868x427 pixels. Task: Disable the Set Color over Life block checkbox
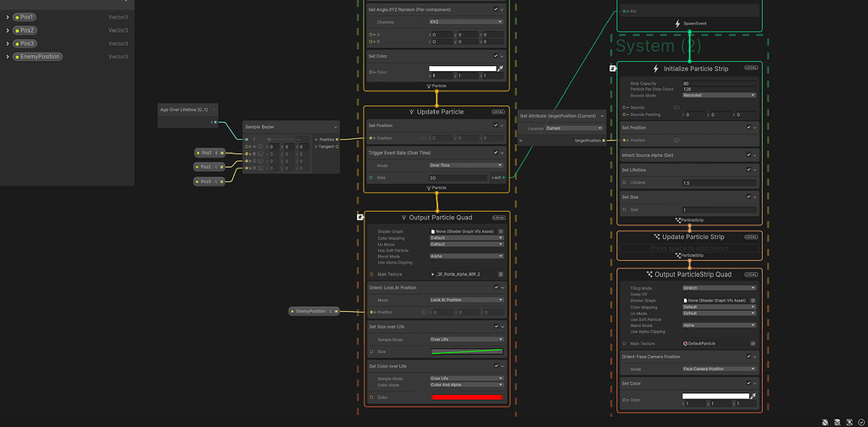[495, 366]
